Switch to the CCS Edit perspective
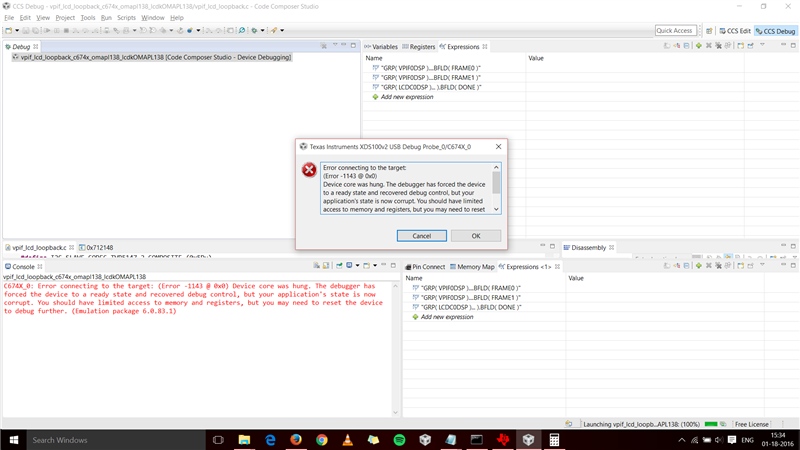This screenshot has height=450, width=800. tap(735, 31)
